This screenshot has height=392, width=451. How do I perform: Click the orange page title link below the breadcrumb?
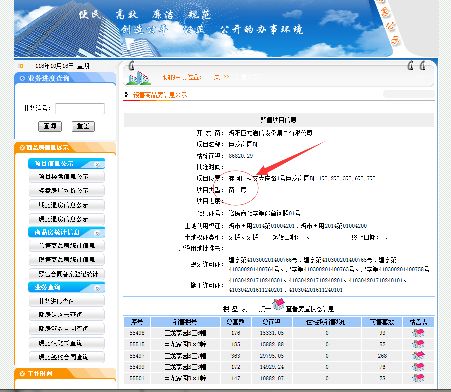coord(160,95)
